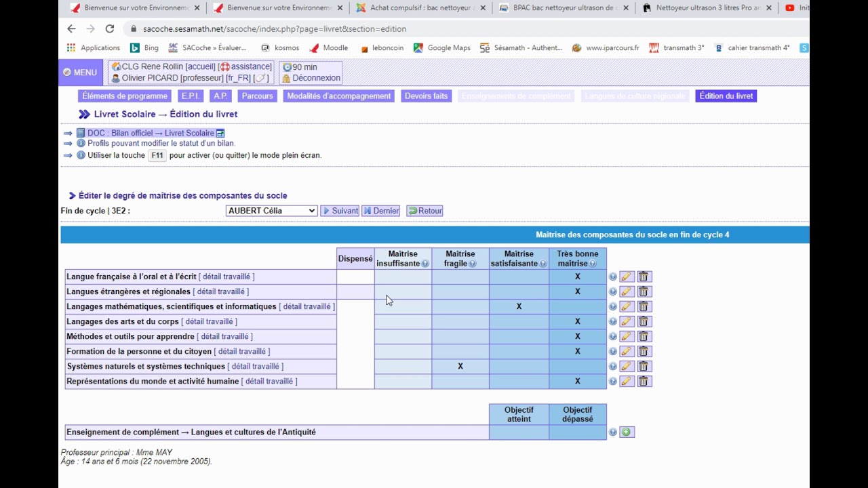This screenshot has width=868, height=488.
Task: Delete the Systèmes naturels et techniques row
Action: pos(644,366)
